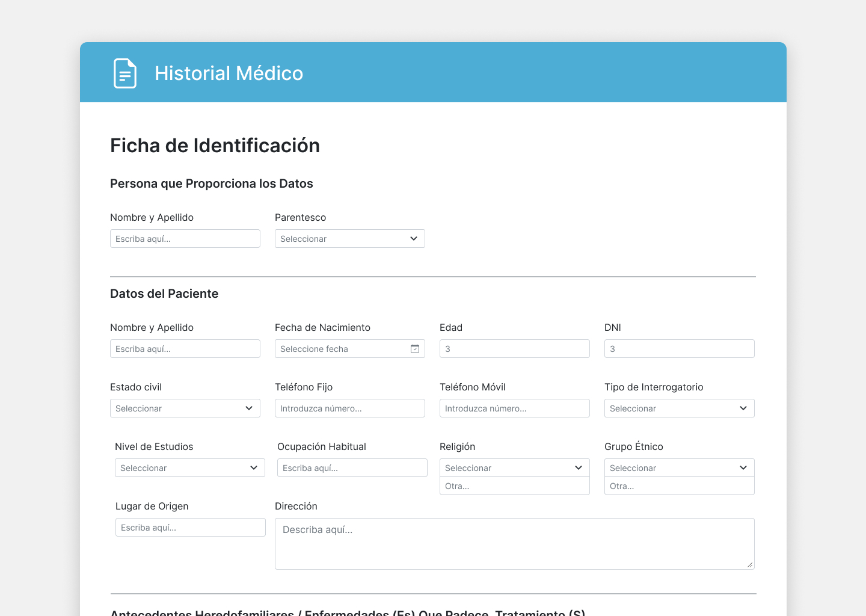
Task: Click the Dirección text area
Action: tap(514, 544)
